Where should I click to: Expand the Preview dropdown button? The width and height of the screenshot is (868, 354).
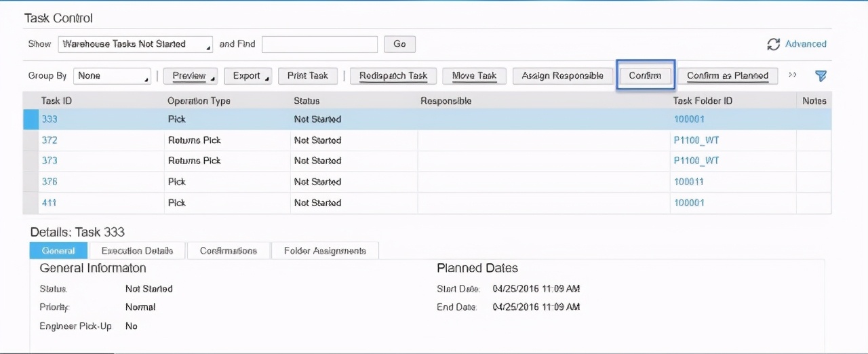pyautogui.click(x=191, y=76)
